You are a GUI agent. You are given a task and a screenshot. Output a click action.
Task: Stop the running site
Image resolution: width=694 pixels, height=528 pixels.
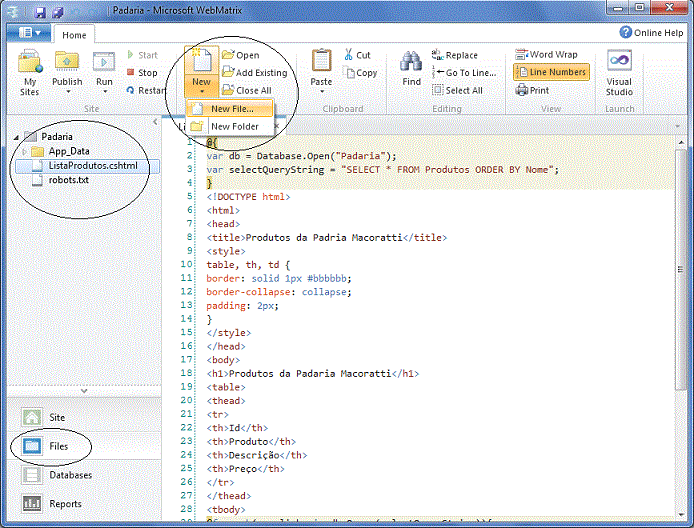click(x=143, y=73)
